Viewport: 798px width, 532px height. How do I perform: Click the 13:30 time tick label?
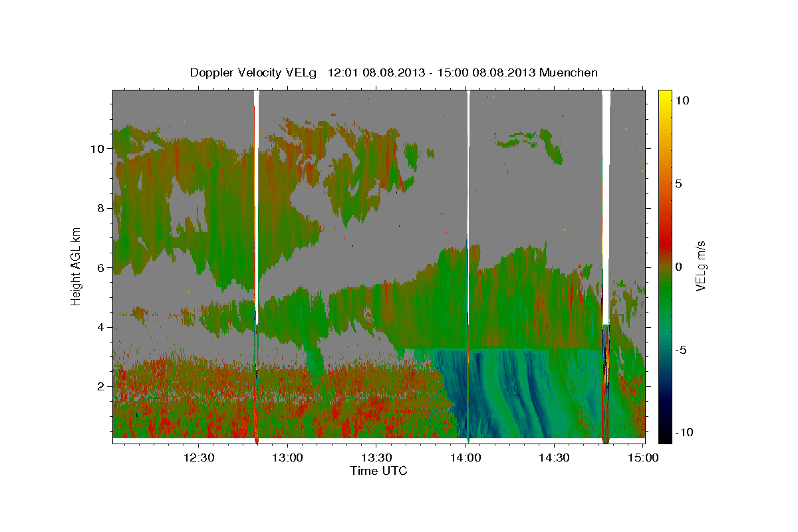(x=376, y=458)
